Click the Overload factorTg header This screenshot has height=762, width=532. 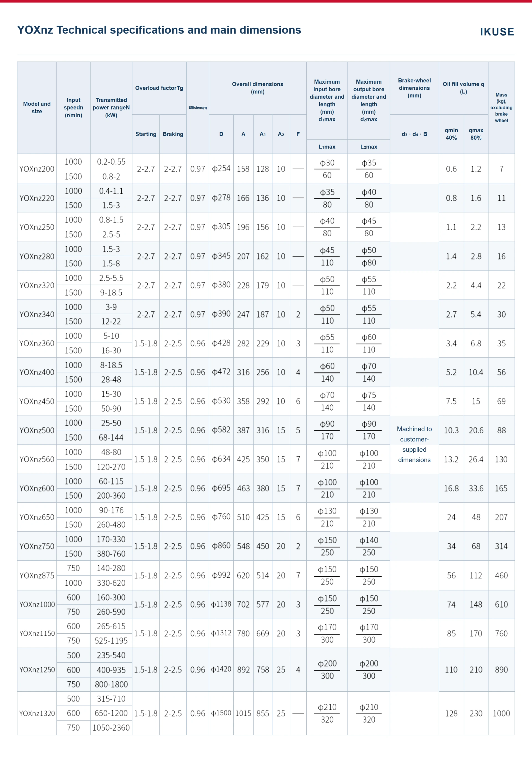click(159, 88)
